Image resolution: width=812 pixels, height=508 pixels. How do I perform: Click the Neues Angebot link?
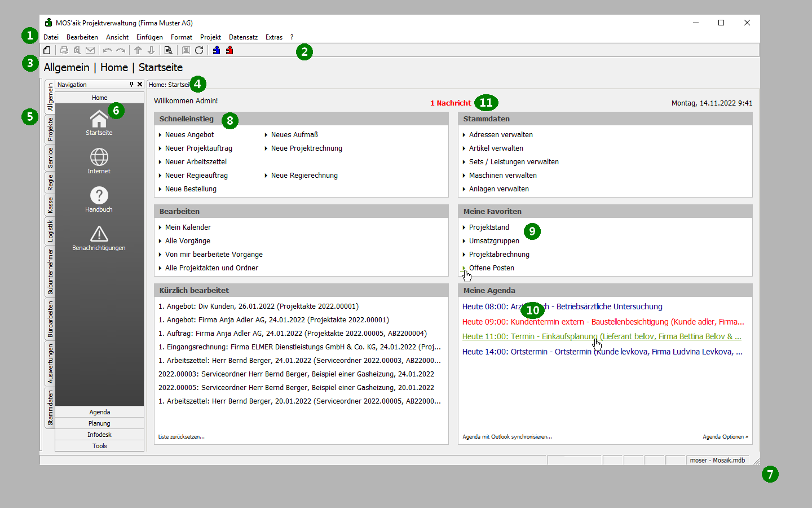tap(189, 135)
